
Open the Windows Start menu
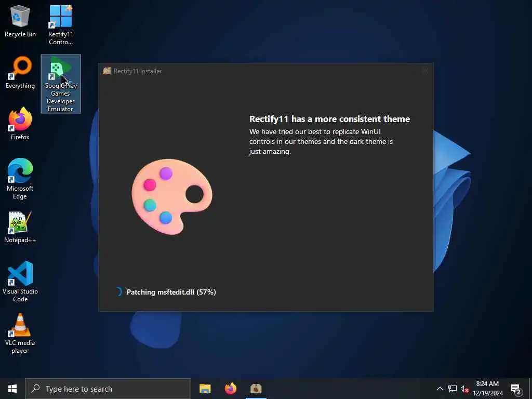(12, 389)
